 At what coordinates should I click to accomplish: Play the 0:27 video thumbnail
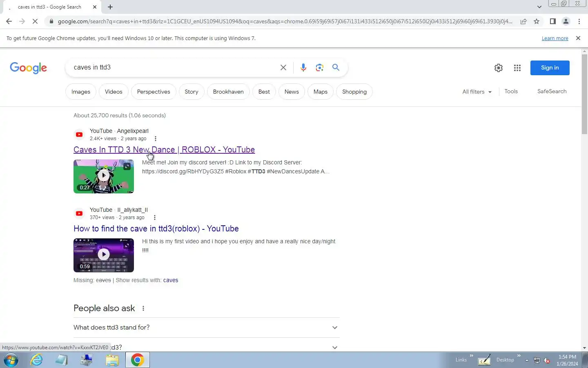[x=104, y=176]
